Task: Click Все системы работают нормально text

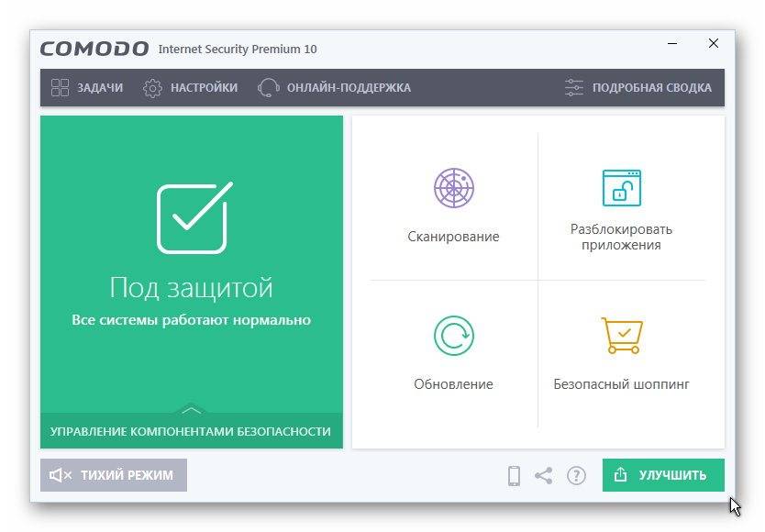Action: (191, 320)
